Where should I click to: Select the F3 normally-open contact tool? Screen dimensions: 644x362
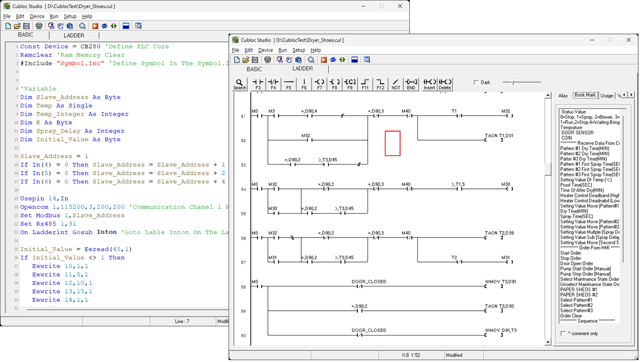(x=258, y=84)
